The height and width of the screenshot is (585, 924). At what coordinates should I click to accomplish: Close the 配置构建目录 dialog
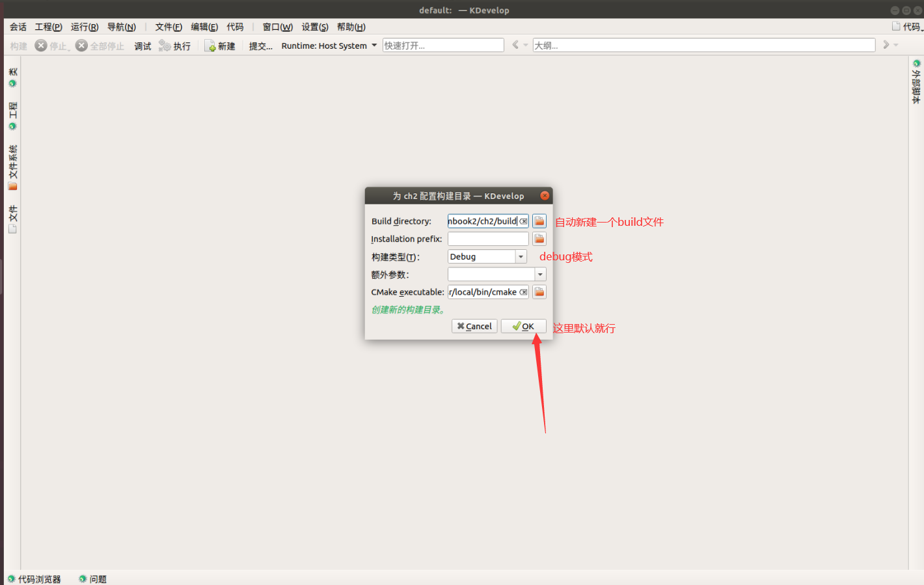[x=545, y=196]
